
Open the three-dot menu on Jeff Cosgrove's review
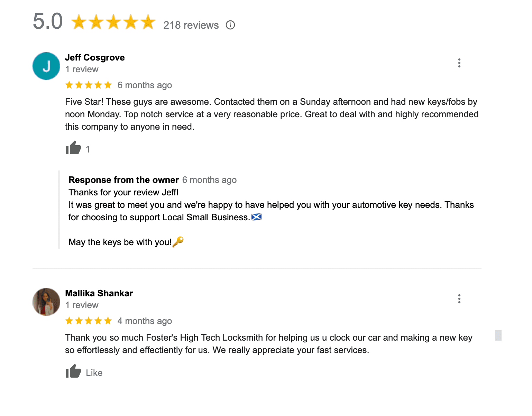coord(459,63)
